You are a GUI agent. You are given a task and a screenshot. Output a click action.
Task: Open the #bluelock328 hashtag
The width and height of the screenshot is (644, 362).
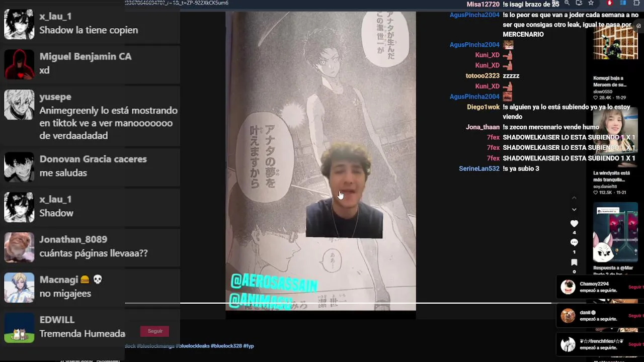tap(226, 346)
